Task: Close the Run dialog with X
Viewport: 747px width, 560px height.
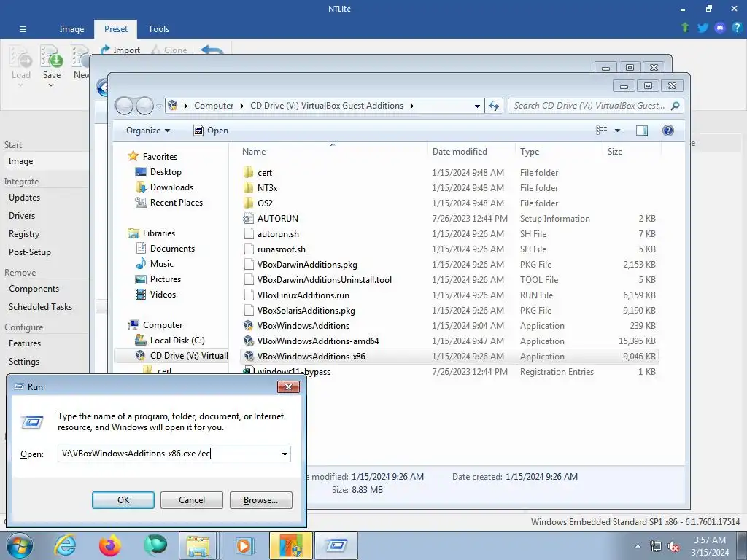Action: (288, 386)
